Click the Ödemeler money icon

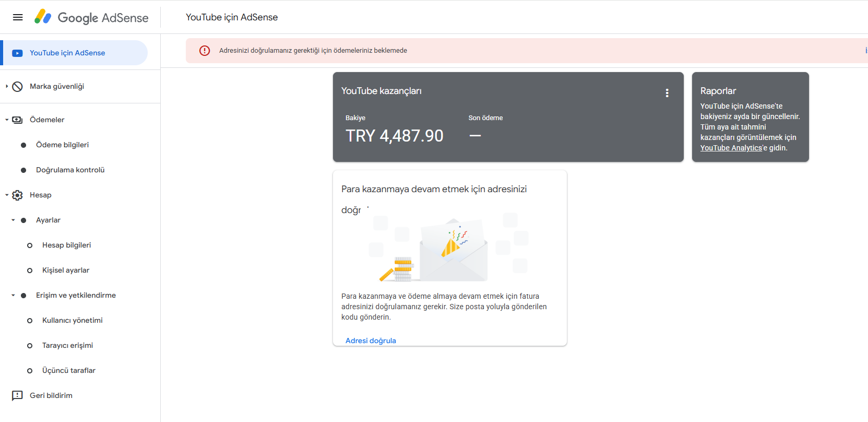pos(17,120)
